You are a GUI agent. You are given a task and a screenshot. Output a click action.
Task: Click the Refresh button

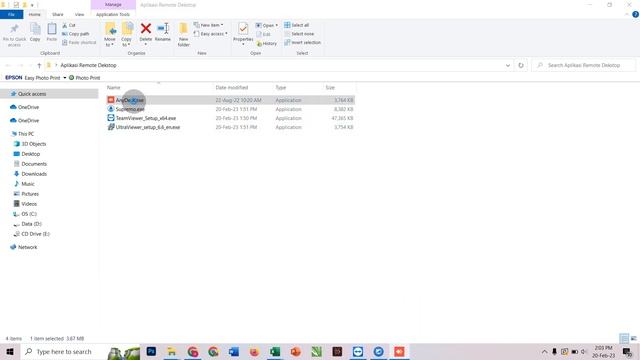coord(521,65)
